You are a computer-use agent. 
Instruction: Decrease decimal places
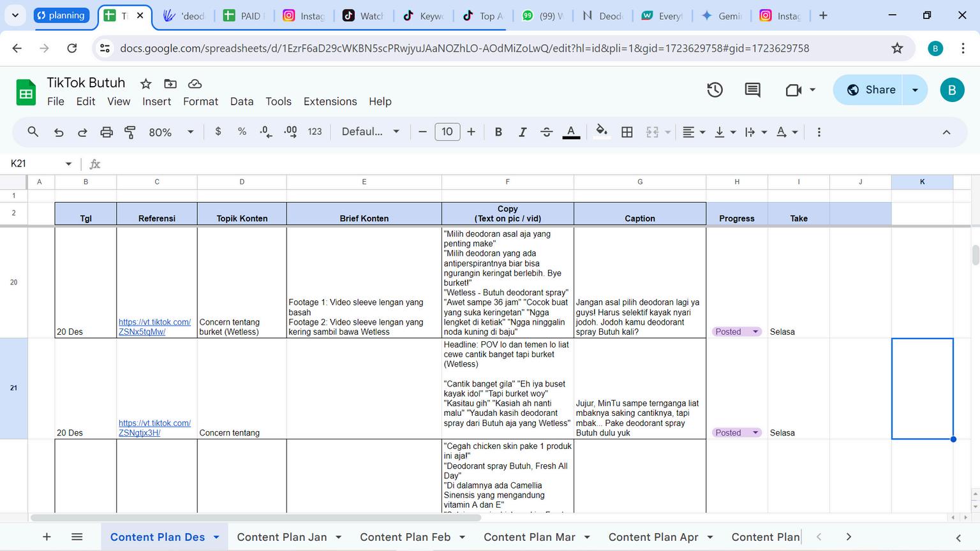[266, 132]
